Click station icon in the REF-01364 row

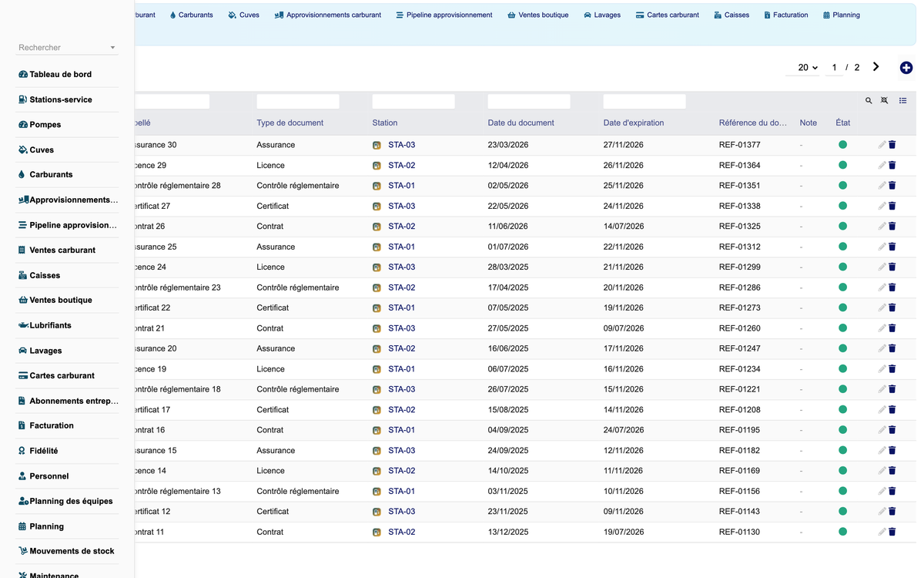pyautogui.click(x=377, y=166)
